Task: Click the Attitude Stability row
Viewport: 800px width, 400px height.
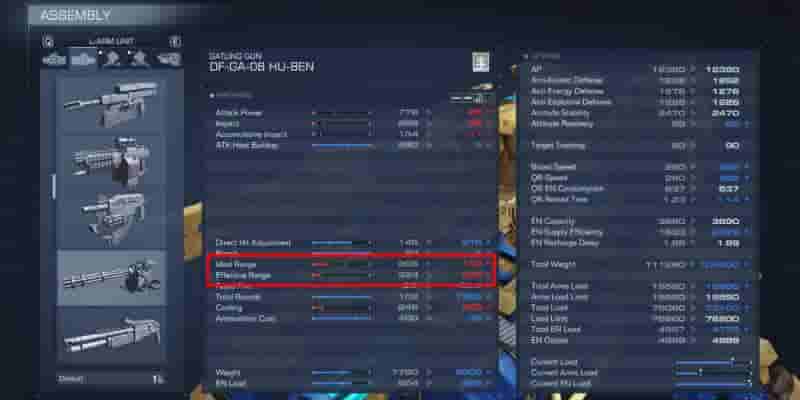Action: [x=641, y=113]
